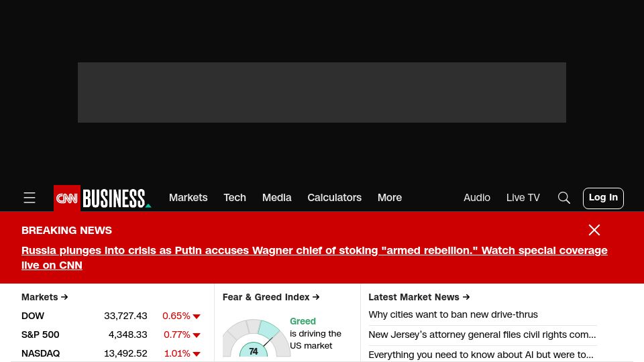The image size is (644, 362).
Task: Click the Log In button
Action: tap(603, 198)
